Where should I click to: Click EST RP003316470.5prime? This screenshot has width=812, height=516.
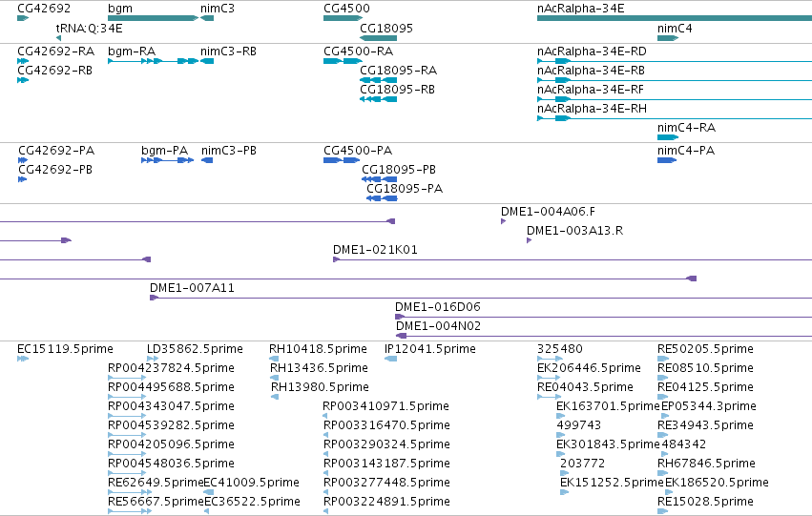point(386,426)
